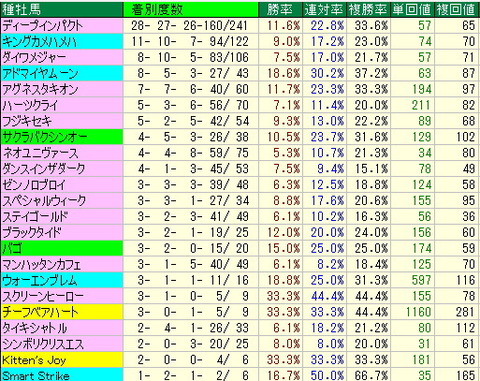This screenshot has width=480, height=381.
Task: Click 単回値 124 of ゼンノロブロイ
Action: point(421,185)
